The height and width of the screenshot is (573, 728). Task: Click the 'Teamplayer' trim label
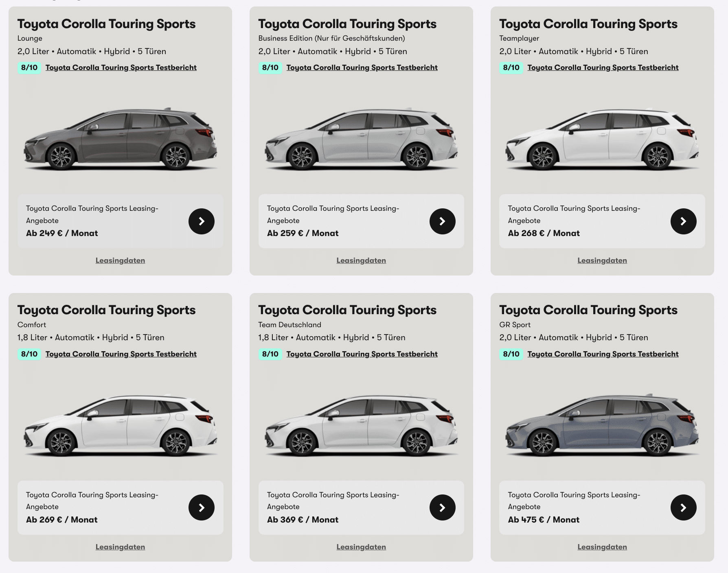519,38
